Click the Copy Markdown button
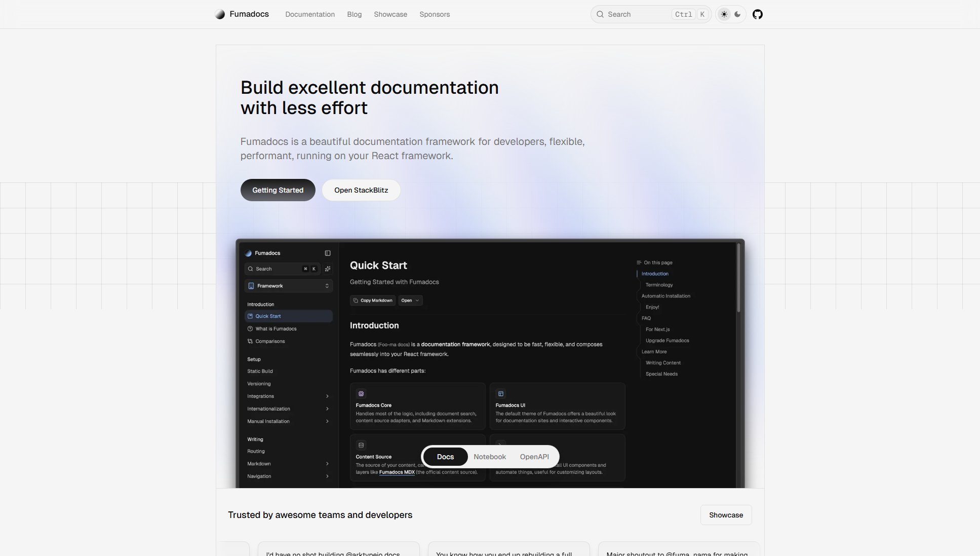 tap(373, 301)
